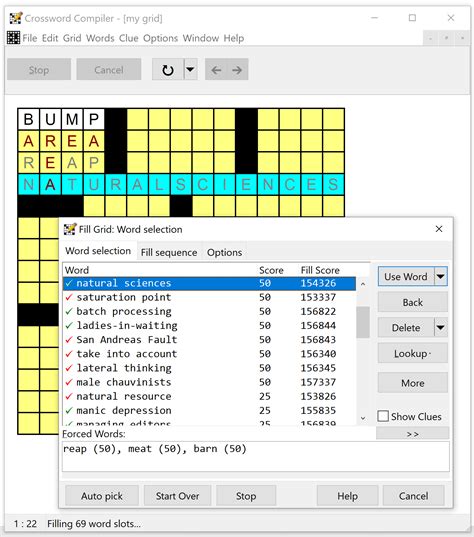Select 'natural sciences' in word list

(209, 283)
